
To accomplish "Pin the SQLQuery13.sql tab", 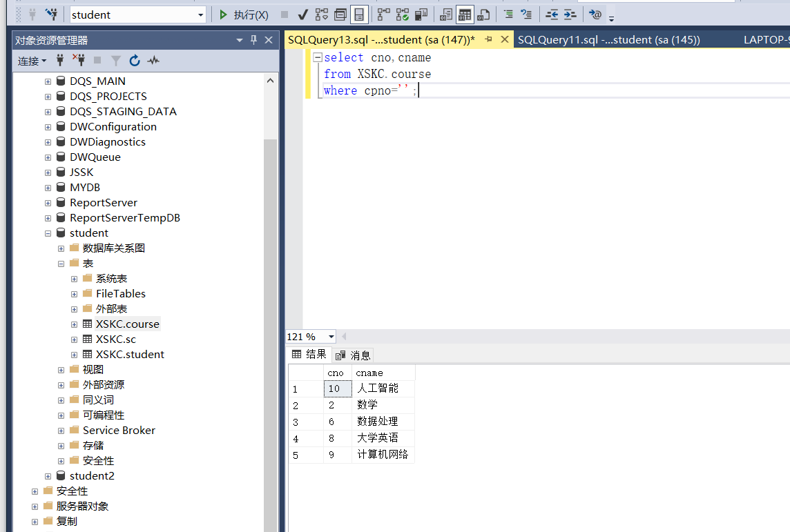I will pyautogui.click(x=489, y=39).
